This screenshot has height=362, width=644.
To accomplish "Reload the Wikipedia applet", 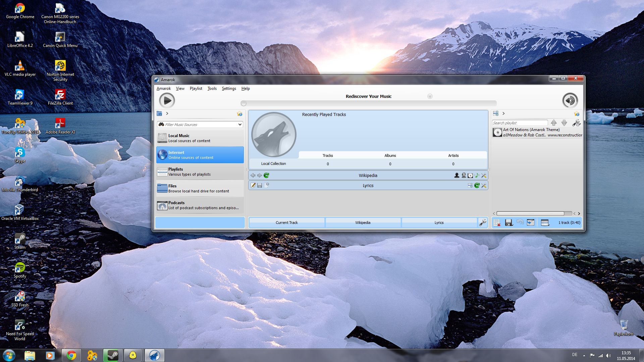I will pyautogui.click(x=266, y=175).
